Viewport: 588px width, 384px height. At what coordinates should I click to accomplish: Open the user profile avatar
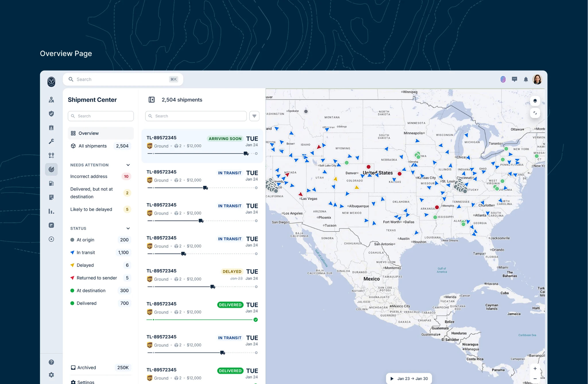(x=537, y=79)
